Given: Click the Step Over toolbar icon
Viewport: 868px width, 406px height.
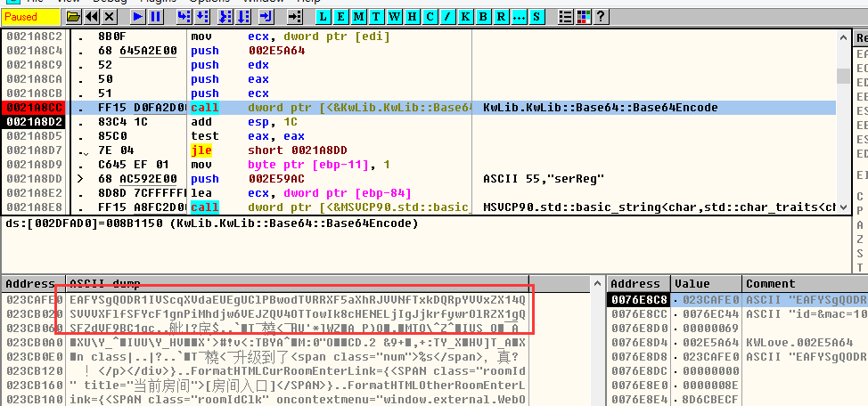Looking at the screenshot, I should coord(202,17).
